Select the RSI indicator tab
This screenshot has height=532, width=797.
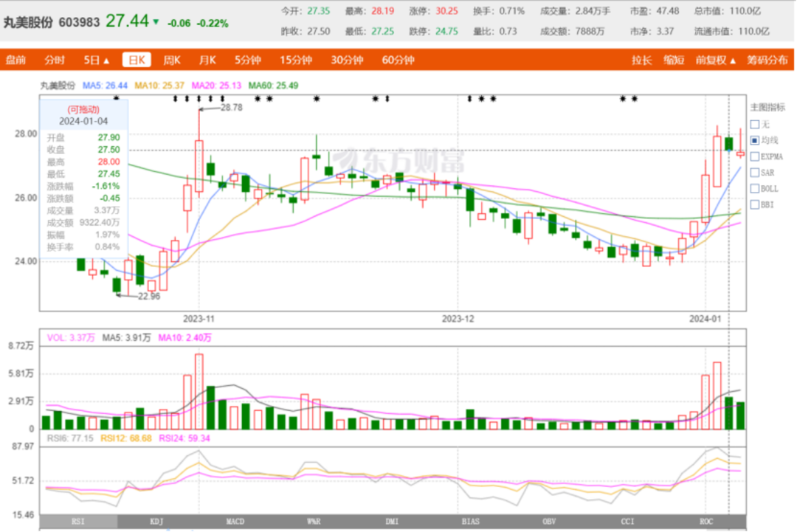[78, 522]
